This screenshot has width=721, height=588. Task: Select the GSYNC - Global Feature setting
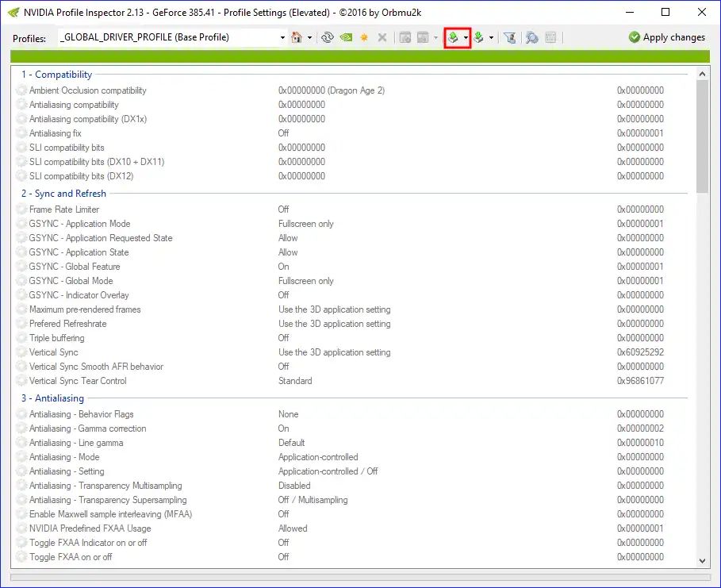tap(76, 266)
